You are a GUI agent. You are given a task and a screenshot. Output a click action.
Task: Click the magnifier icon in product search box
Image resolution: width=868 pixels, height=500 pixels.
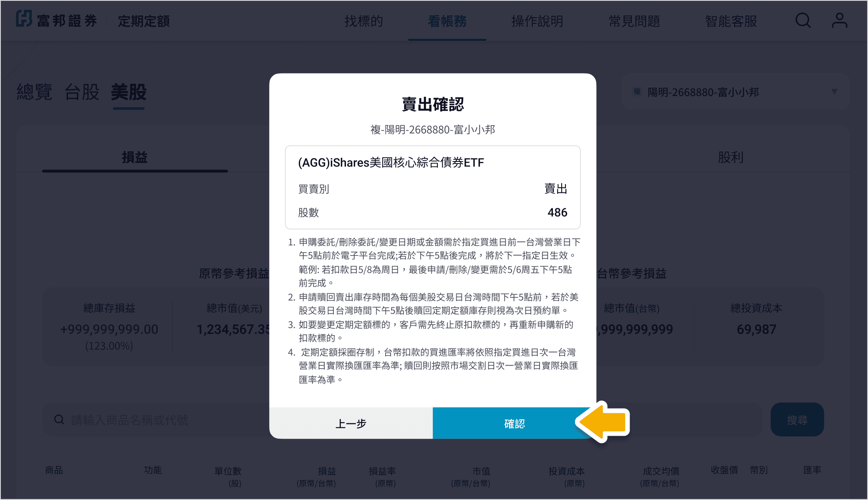(x=59, y=419)
